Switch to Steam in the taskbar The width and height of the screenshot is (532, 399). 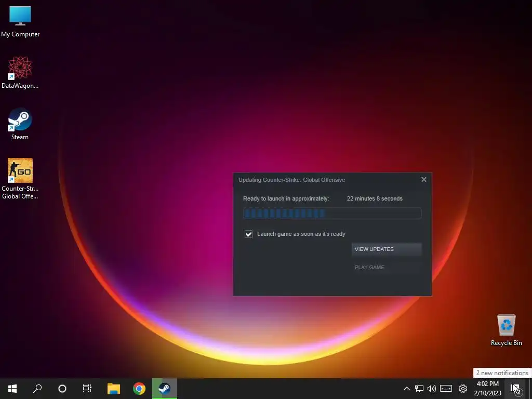165,389
